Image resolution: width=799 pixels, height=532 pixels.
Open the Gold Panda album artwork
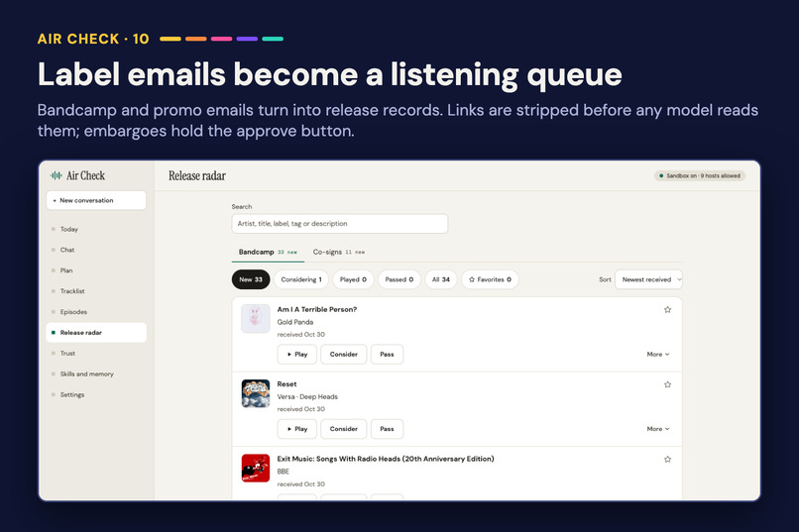256,319
